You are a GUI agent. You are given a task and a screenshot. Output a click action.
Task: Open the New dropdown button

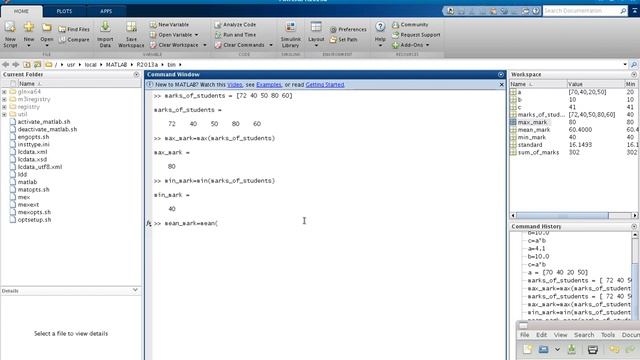point(29,34)
